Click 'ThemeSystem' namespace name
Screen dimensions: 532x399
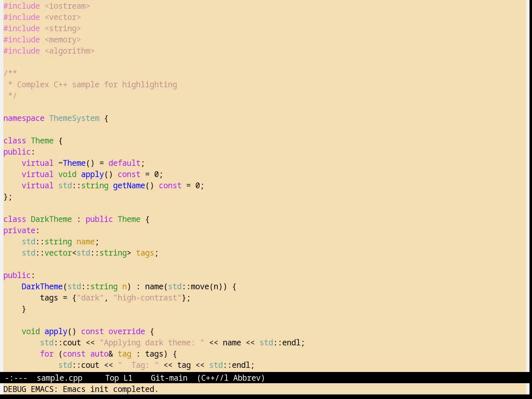tap(74, 118)
